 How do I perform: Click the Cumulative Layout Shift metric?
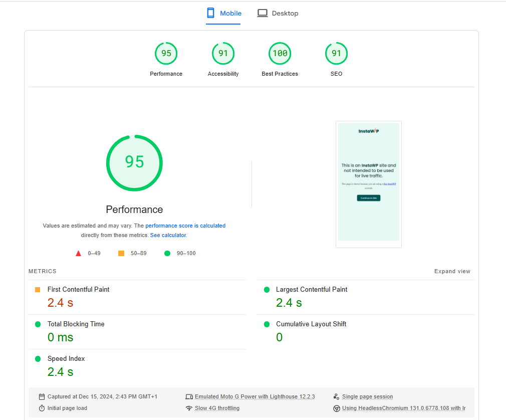[311, 324]
